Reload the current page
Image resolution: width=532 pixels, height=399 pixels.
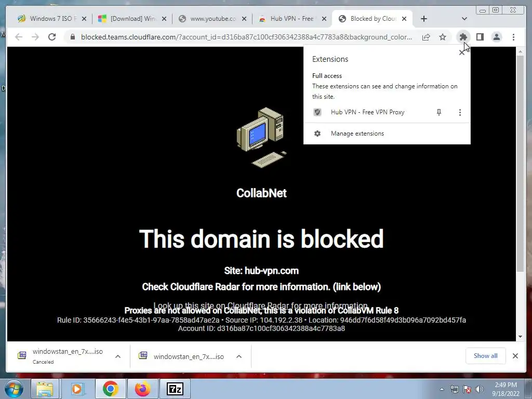pos(52,37)
